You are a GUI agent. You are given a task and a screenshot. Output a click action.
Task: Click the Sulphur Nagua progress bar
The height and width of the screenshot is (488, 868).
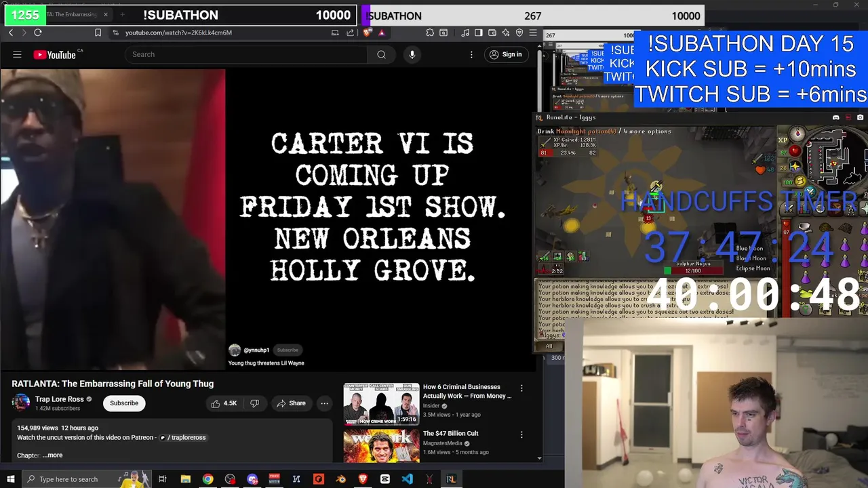[692, 270]
